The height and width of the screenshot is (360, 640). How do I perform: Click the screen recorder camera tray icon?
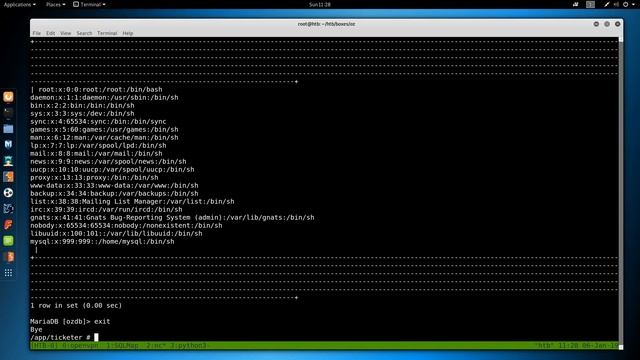[x=576, y=4]
